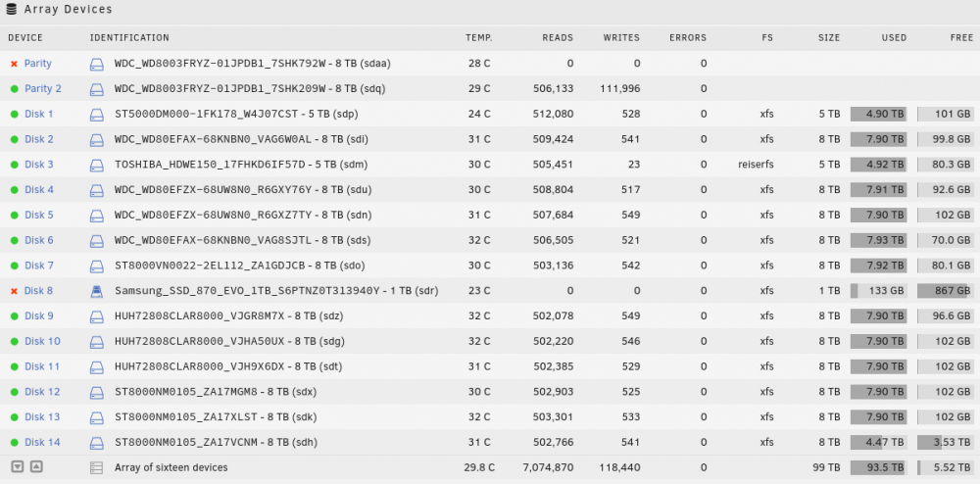The width and height of the screenshot is (980, 484).
Task: Click the drive icon for Disk 1 ST5000DM000
Action: click(96, 115)
